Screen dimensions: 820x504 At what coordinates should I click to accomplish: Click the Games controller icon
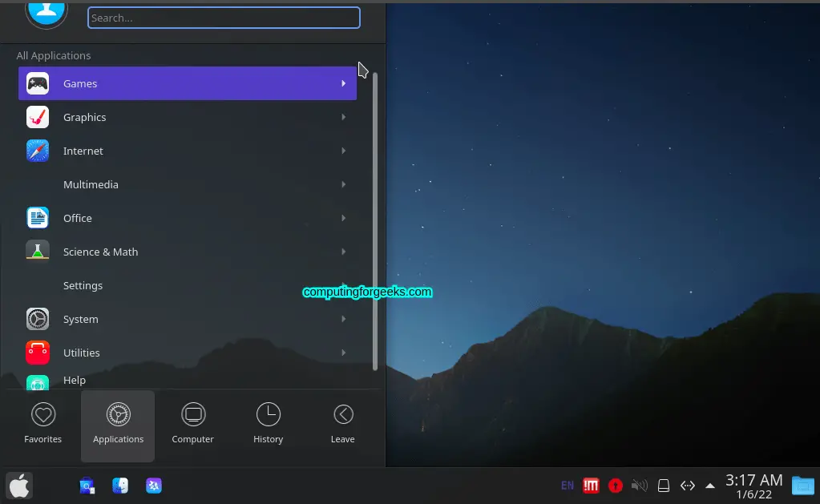coord(38,83)
